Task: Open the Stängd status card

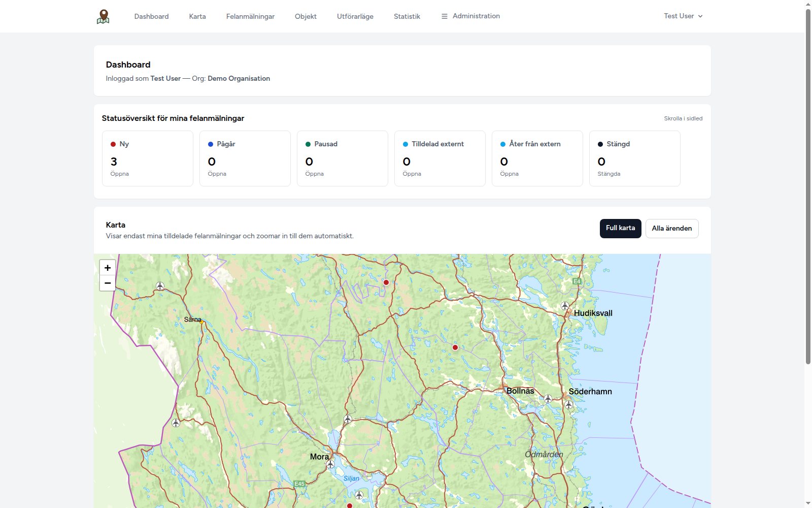Action: (x=635, y=158)
